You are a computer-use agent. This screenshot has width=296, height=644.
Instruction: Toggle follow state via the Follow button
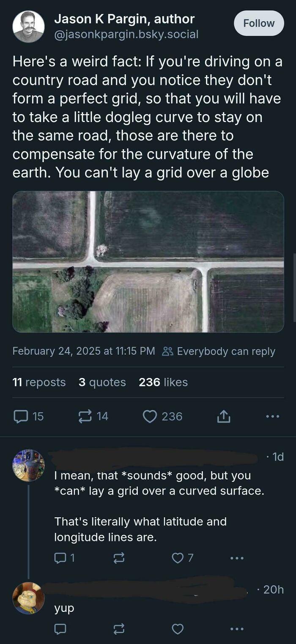point(259,23)
